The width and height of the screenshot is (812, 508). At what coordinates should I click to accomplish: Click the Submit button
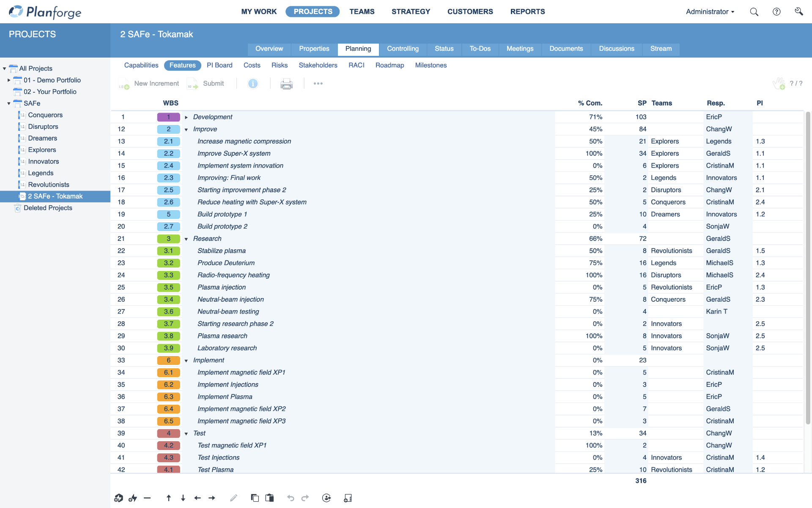[x=213, y=83]
